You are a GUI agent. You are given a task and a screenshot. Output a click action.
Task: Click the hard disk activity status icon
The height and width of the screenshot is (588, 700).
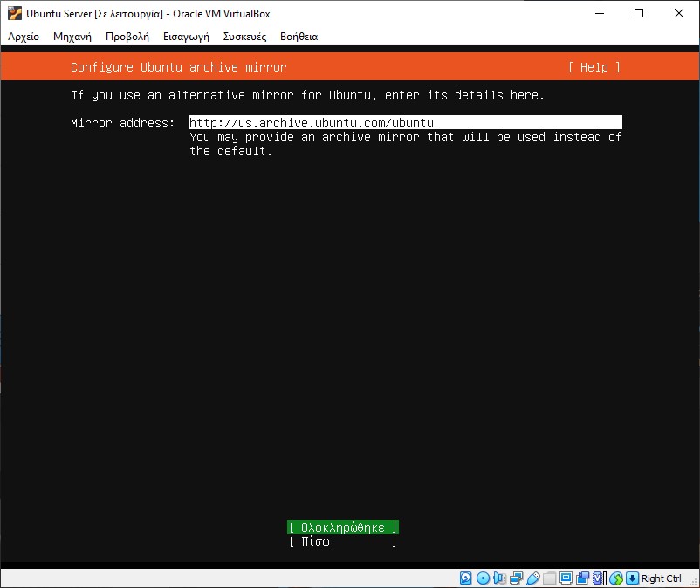tap(465, 578)
